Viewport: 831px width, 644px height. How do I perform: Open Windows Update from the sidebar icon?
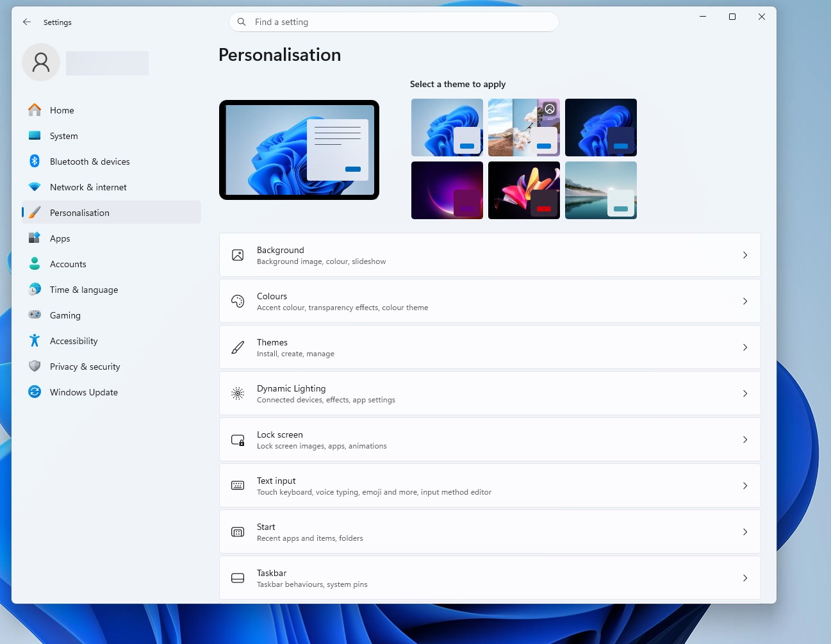tap(34, 392)
